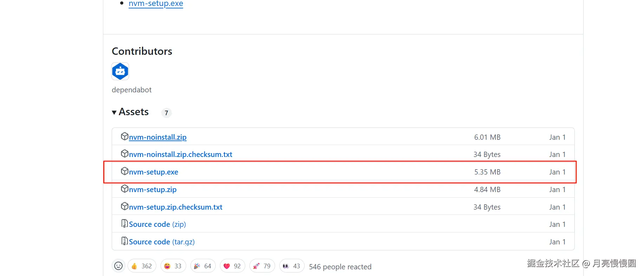Click the dependabot contributor name
644x276 pixels.
pyautogui.click(x=131, y=90)
